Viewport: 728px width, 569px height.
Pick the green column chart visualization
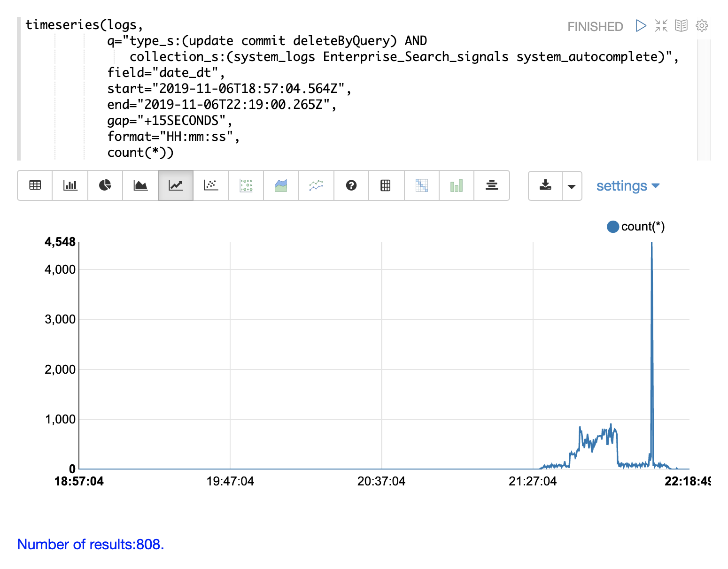tap(456, 185)
